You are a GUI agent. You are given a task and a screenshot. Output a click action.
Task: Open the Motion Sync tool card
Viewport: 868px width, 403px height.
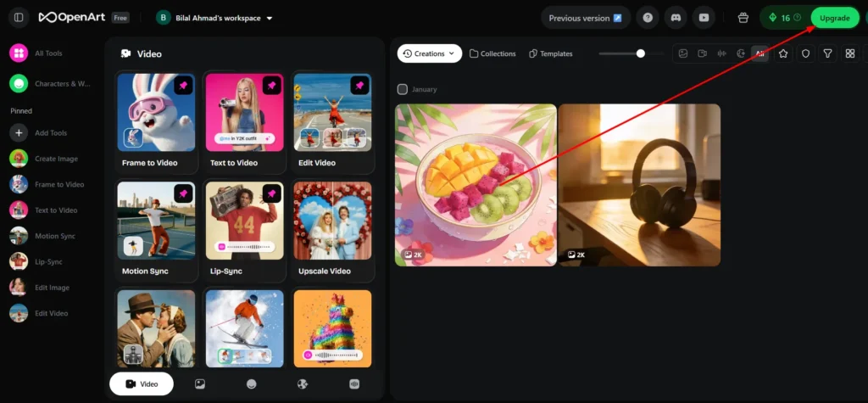[x=156, y=230]
